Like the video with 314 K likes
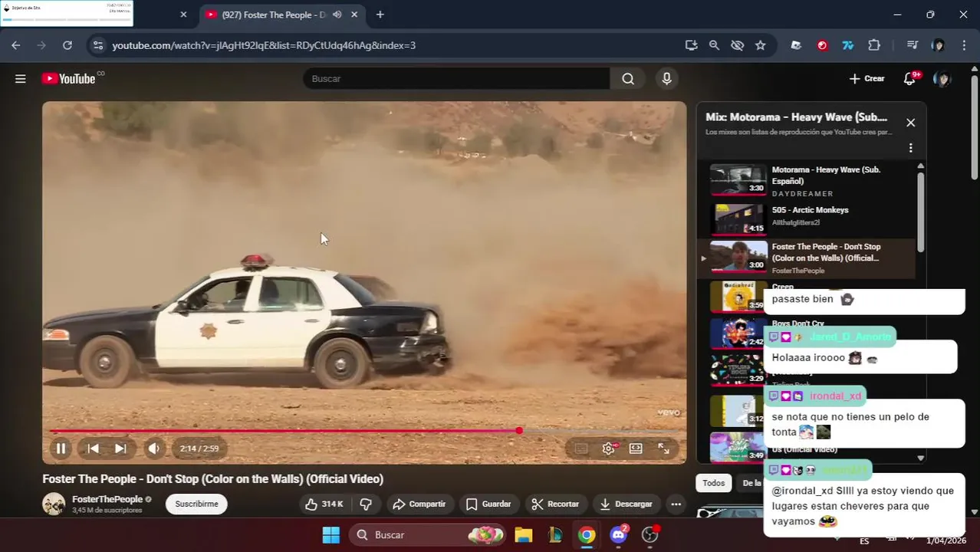The image size is (980, 552). (324, 504)
